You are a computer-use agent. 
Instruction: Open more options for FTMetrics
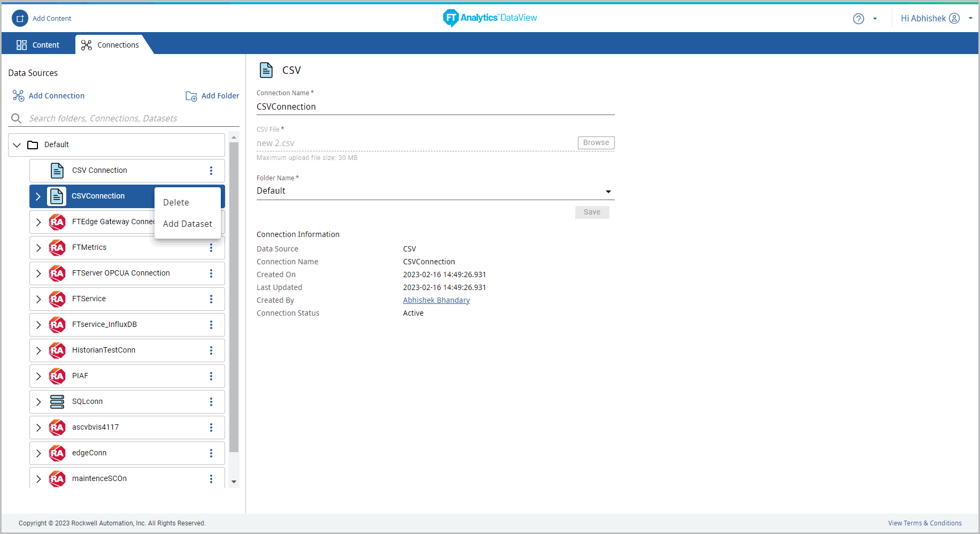[x=211, y=248]
